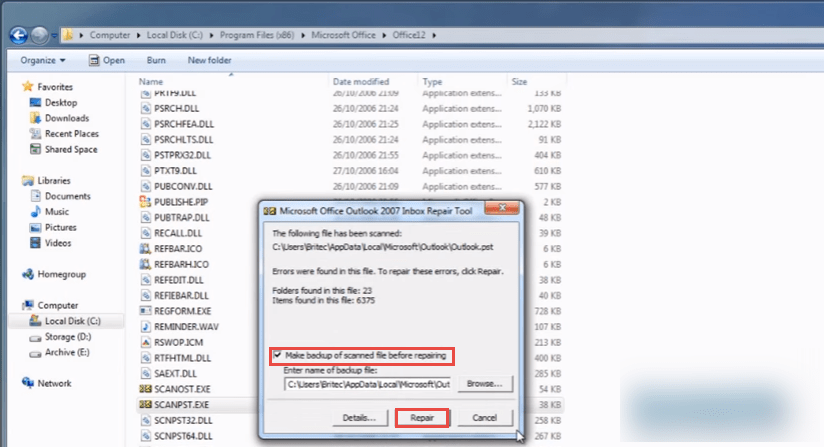Select Computer in the navigation pane
The image size is (824, 447).
coord(57,306)
